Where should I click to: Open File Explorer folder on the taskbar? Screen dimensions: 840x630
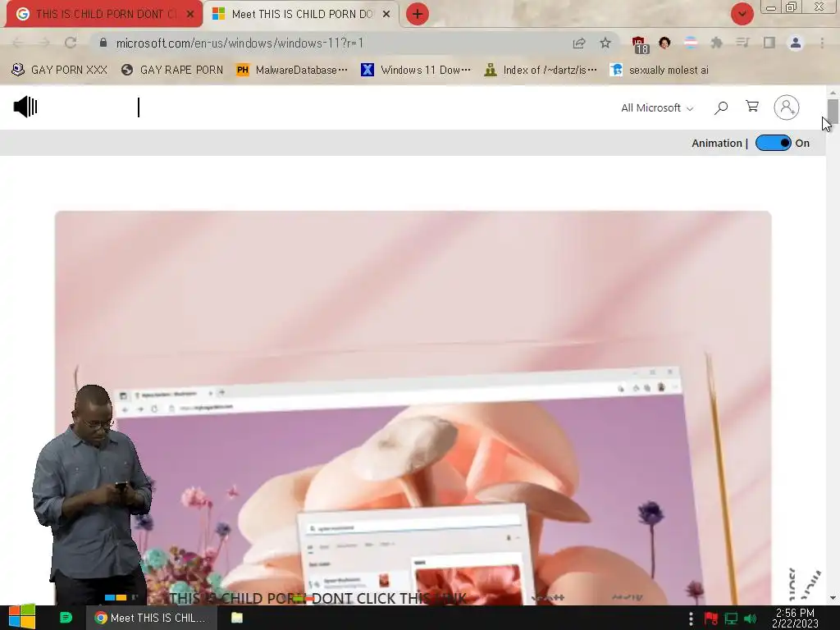[237, 618]
